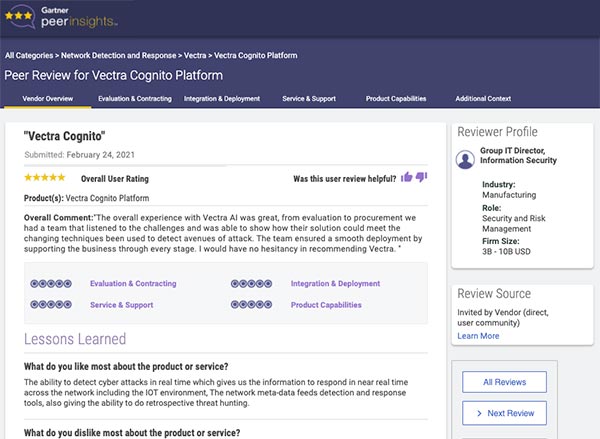
Task: Click the Overall Comment paragraph
Action: point(223,233)
